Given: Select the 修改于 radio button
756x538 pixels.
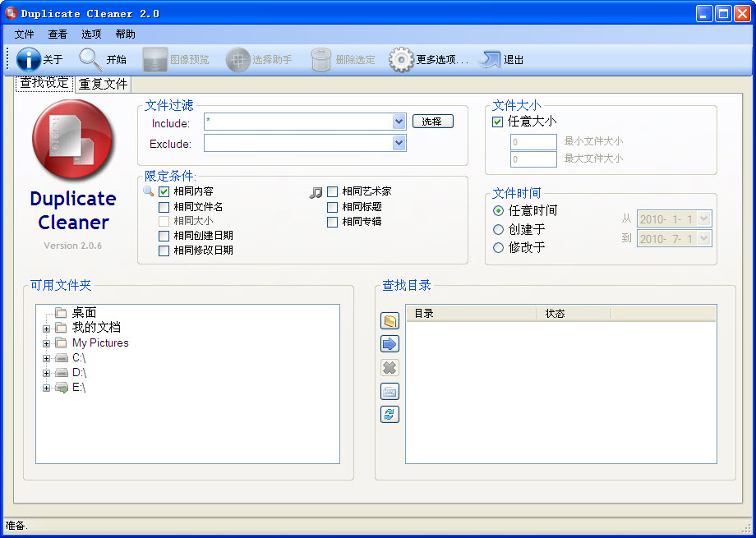Looking at the screenshot, I should [x=498, y=248].
